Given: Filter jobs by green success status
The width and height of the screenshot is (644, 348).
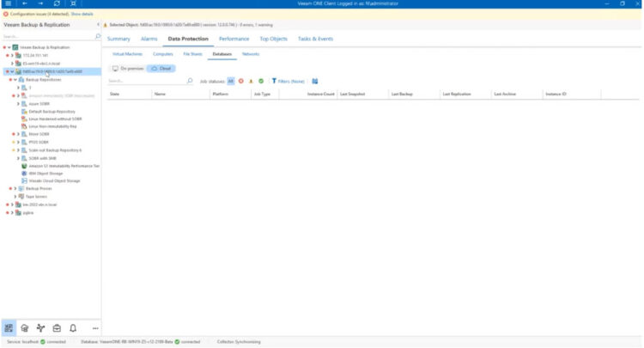Looking at the screenshot, I should click(x=261, y=82).
